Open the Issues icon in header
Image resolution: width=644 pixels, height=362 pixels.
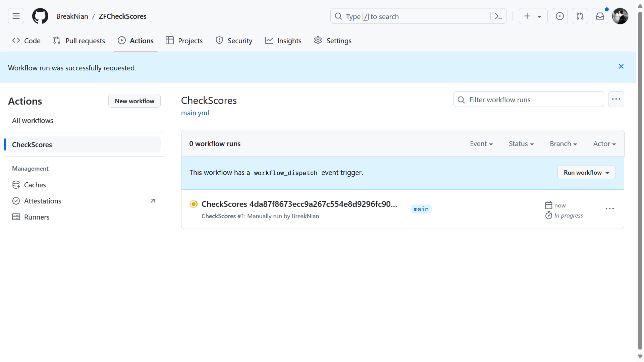point(560,16)
